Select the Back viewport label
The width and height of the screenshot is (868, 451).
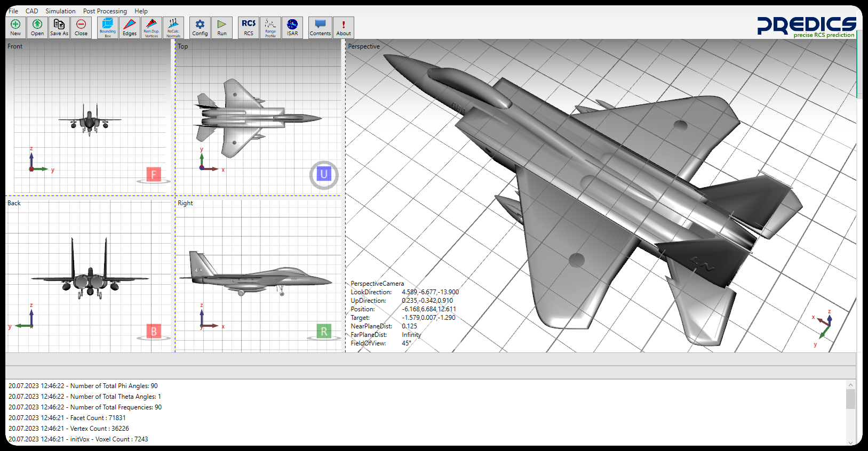[x=14, y=203]
